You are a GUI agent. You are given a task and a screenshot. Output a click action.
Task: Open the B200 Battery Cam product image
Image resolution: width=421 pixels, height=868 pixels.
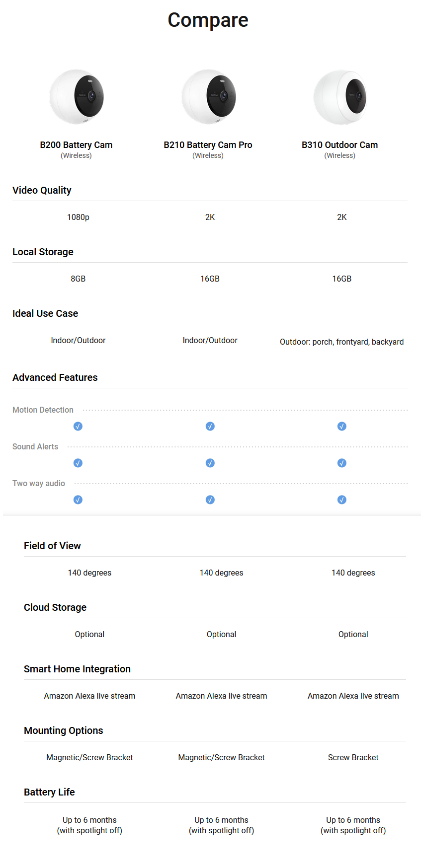click(77, 97)
